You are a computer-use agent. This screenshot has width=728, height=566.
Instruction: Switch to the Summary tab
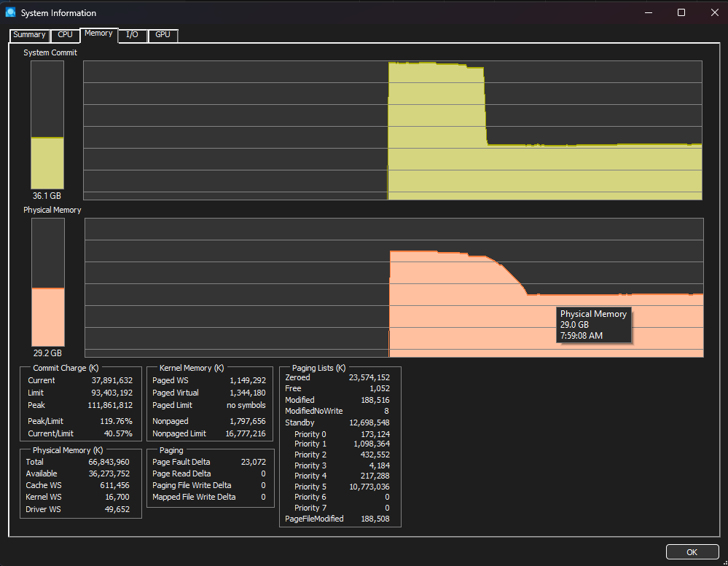pos(29,35)
